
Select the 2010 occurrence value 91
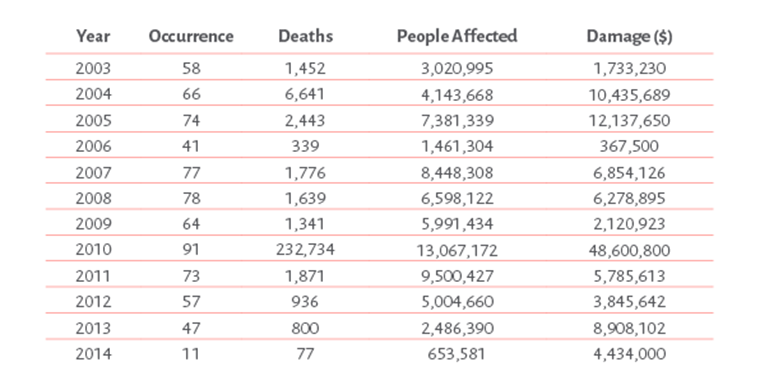pyautogui.click(x=191, y=250)
